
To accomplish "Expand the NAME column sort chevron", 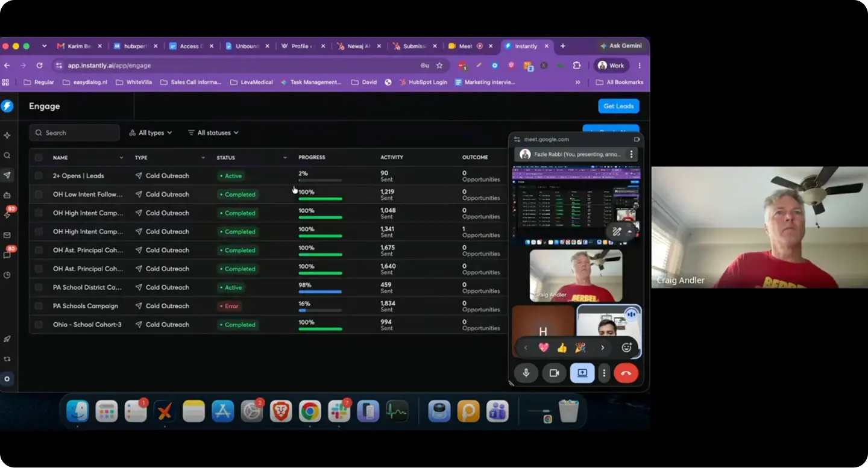I will pos(121,158).
